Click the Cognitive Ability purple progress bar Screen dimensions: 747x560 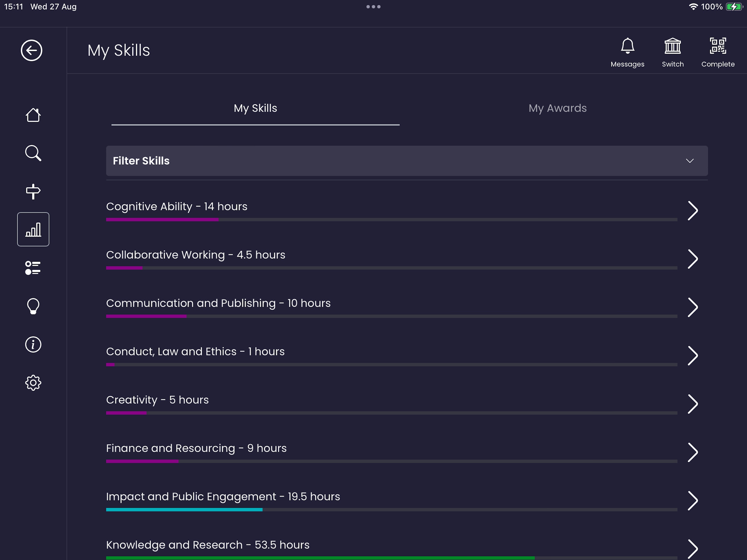pos(162,220)
